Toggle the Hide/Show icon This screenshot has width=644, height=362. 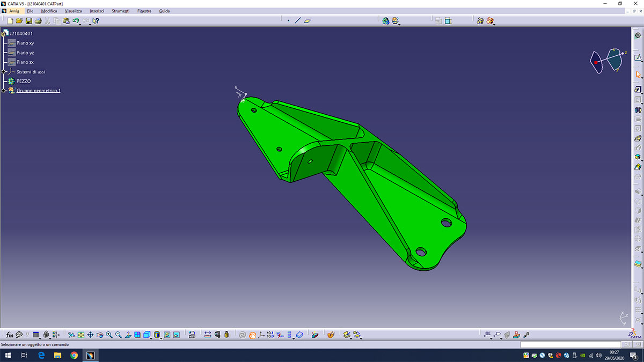[x=166, y=335]
